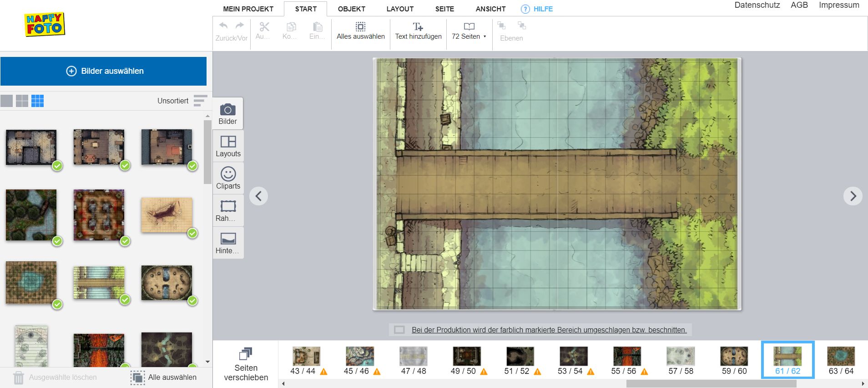Open the Bilder camera panel
This screenshot has width=868, height=388.
point(228,113)
